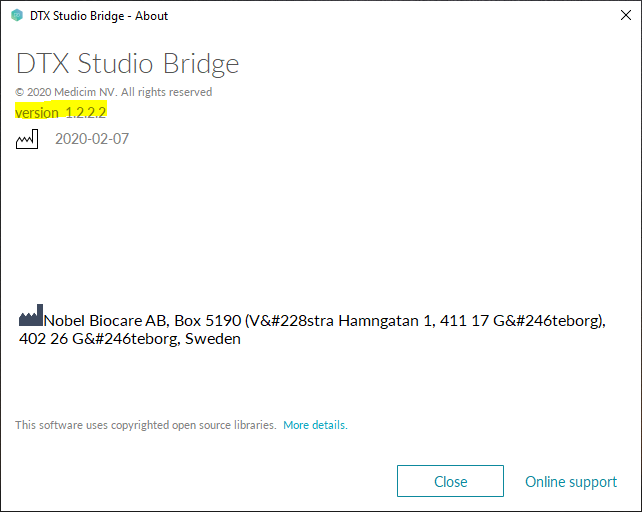Image resolution: width=642 pixels, height=512 pixels.
Task: Click the highlighted word 'version'
Action: 37,113
